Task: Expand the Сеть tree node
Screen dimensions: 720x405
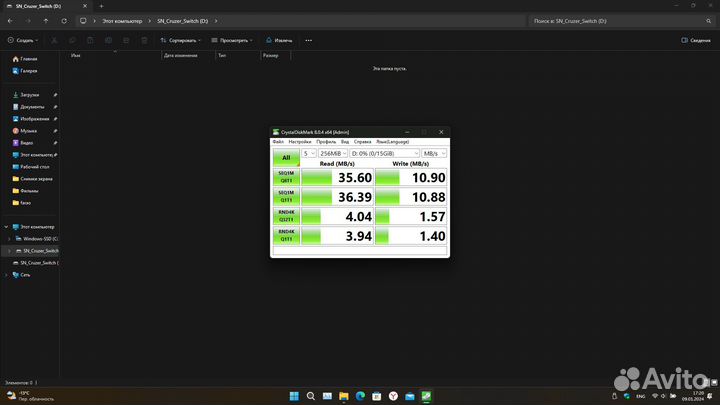Action: coord(8,274)
